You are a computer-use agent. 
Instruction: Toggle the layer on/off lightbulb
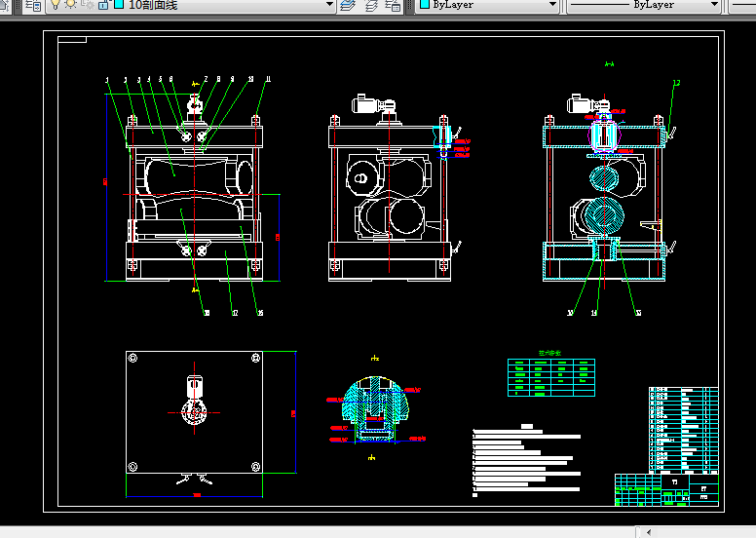[x=56, y=4]
